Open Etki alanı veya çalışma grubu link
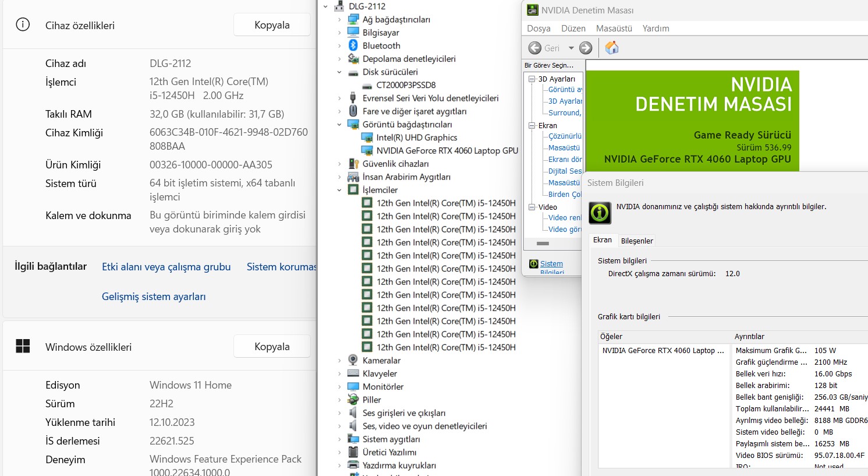 [x=166, y=267]
